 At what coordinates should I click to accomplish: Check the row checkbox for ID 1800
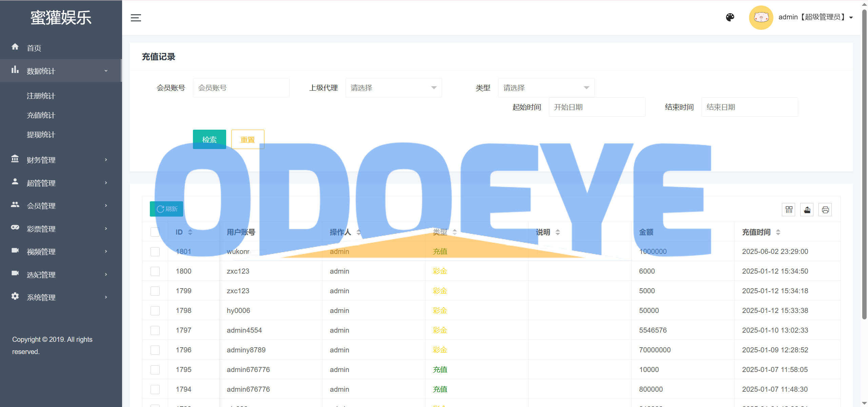[x=155, y=271]
